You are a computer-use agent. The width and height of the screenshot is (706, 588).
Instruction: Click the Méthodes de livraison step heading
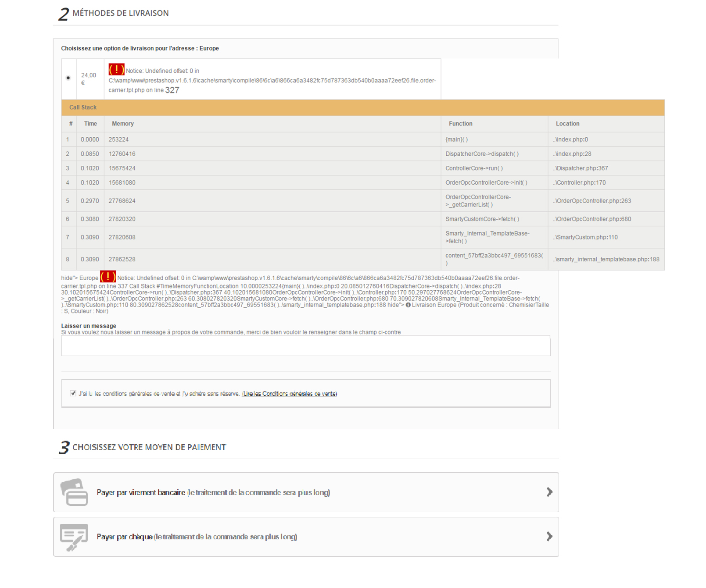pyautogui.click(x=121, y=13)
